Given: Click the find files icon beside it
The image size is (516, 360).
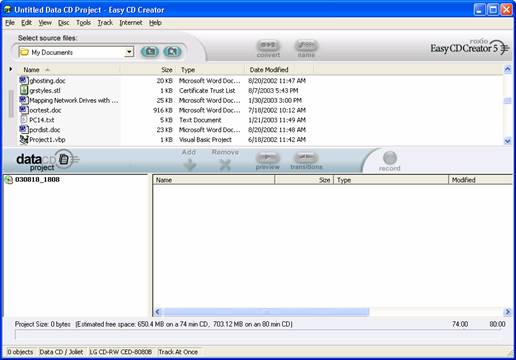Looking at the screenshot, I should pyautogui.click(x=172, y=51).
